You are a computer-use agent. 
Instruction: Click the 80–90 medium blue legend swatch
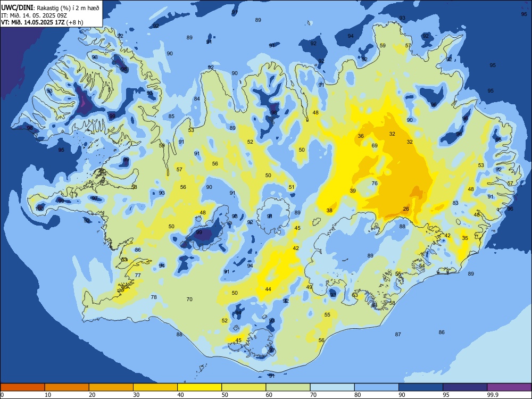point(377,387)
